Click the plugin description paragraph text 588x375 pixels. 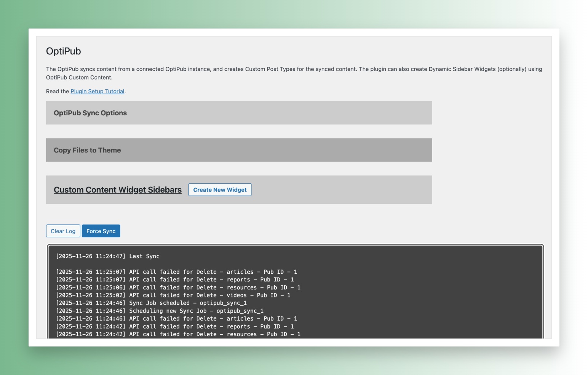pos(294,73)
